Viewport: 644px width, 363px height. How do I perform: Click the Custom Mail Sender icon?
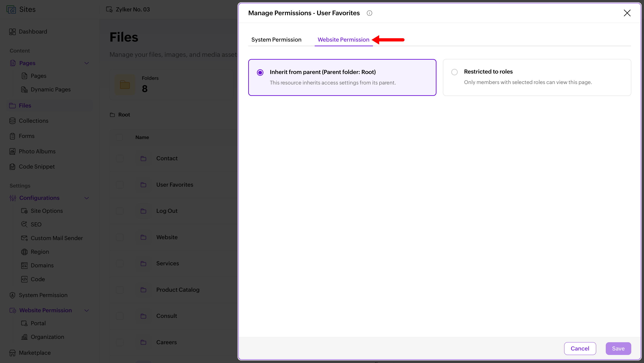click(24, 238)
